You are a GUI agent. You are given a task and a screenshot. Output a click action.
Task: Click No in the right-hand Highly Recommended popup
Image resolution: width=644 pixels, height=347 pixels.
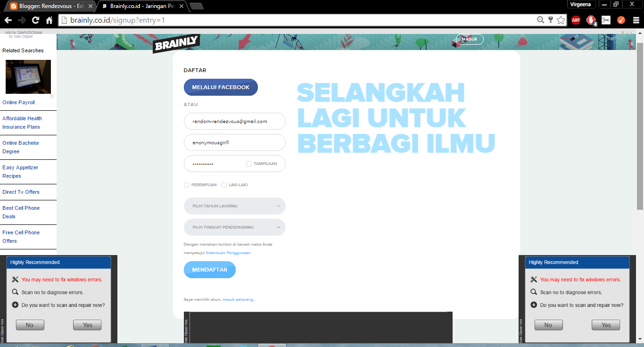pos(548,325)
